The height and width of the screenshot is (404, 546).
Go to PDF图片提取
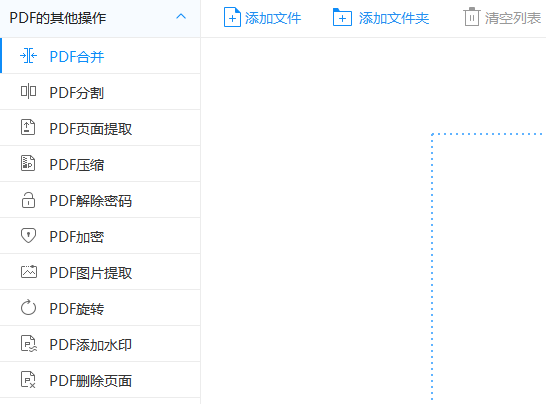pyautogui.click(x=100, y=272)
